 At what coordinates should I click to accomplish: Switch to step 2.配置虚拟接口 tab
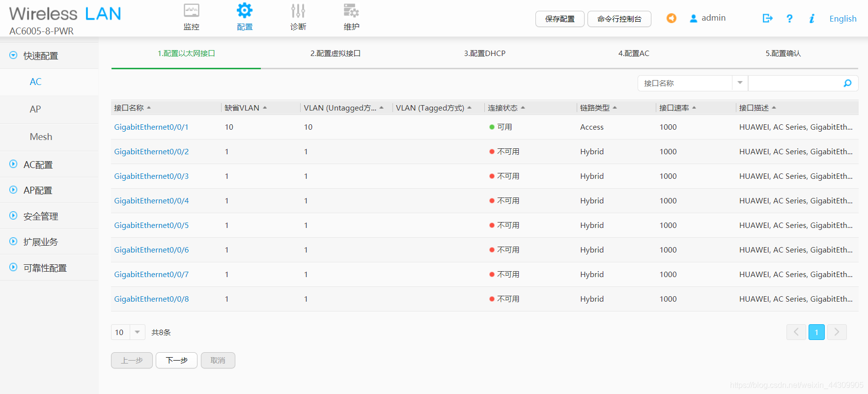[x=336, y=53]
